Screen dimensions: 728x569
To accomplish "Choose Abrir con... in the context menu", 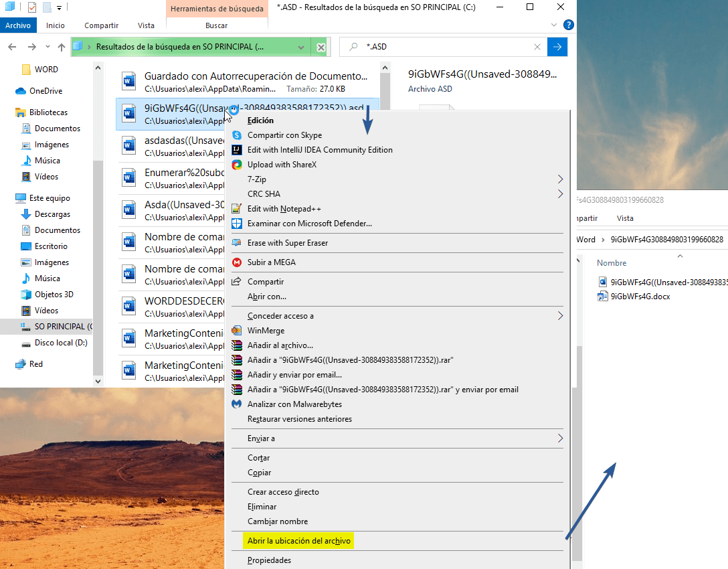I will (266, 297).
